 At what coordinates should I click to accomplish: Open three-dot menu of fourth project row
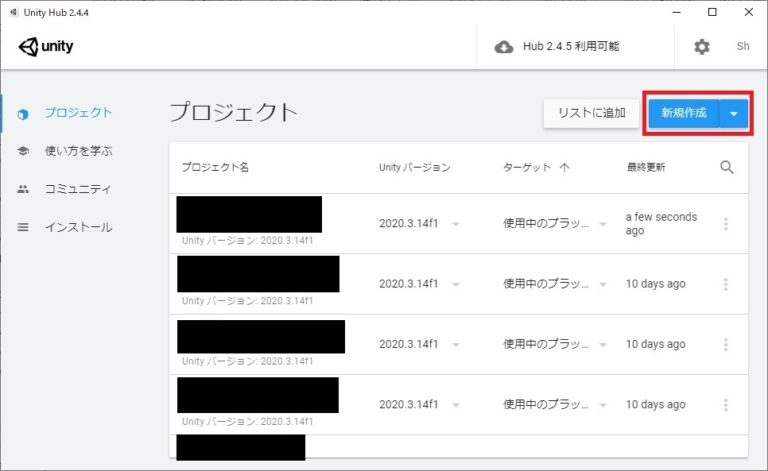[725, 405]
